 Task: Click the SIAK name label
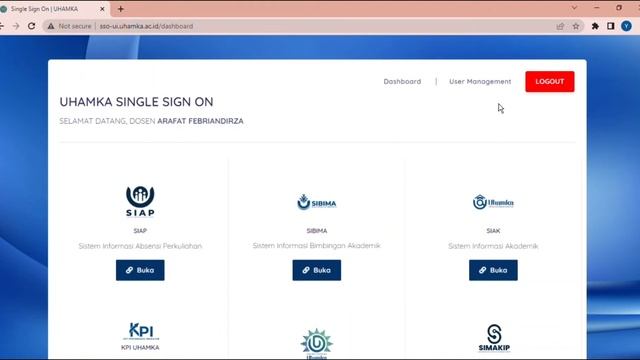tap(493, 231)
